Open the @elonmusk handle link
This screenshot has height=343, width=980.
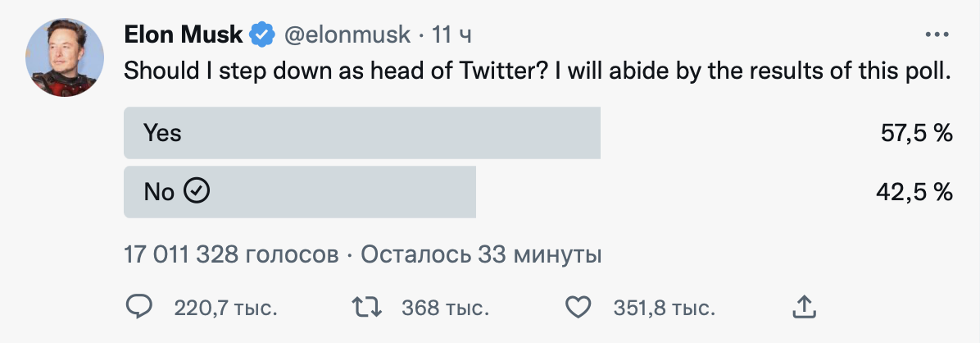[x=347, y=35]
